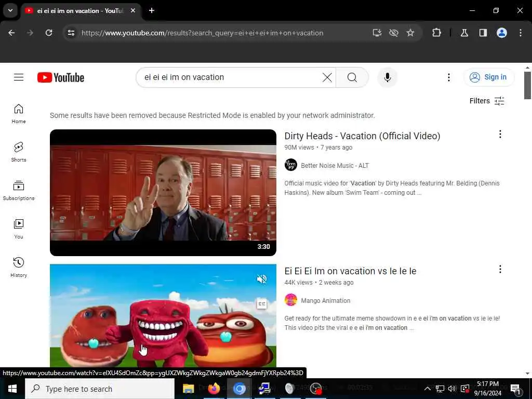The width and height of the screenshot is (532, 399).
Task: Open a new browser tab
Action: 152,10
